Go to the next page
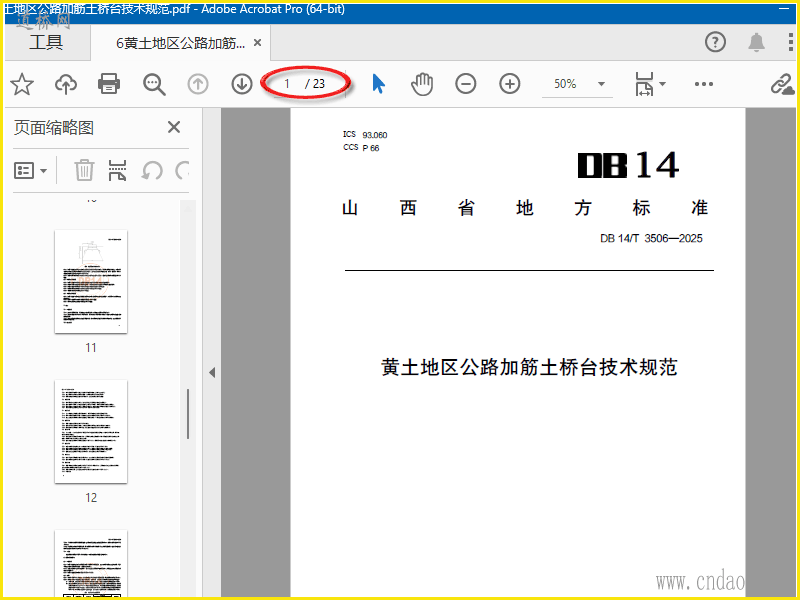 [x=242, y=84]
